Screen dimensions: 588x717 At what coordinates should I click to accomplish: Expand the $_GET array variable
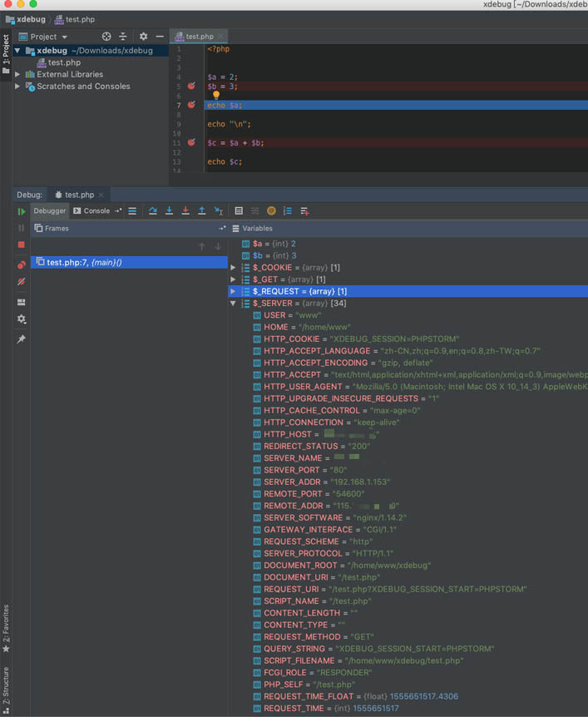coord(233,279)
